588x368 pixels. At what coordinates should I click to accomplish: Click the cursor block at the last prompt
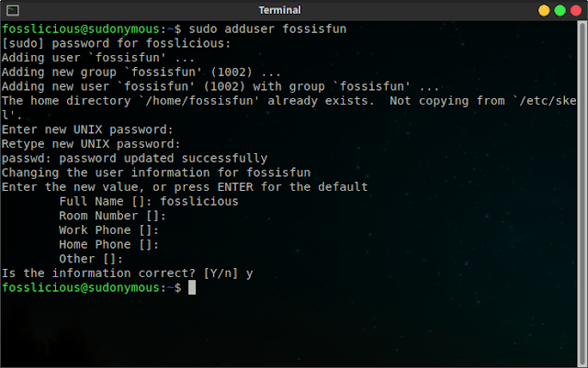(x=192, y=287)
